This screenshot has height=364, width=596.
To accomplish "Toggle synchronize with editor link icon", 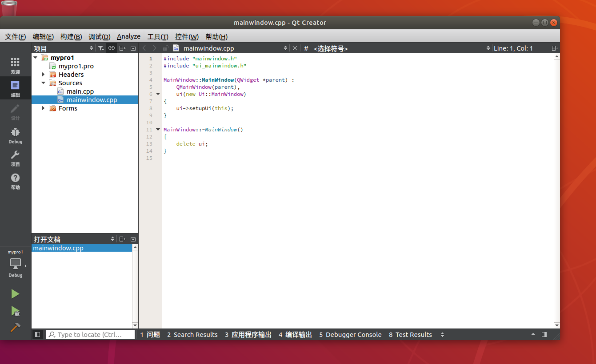I will click(x=112, y=48).
